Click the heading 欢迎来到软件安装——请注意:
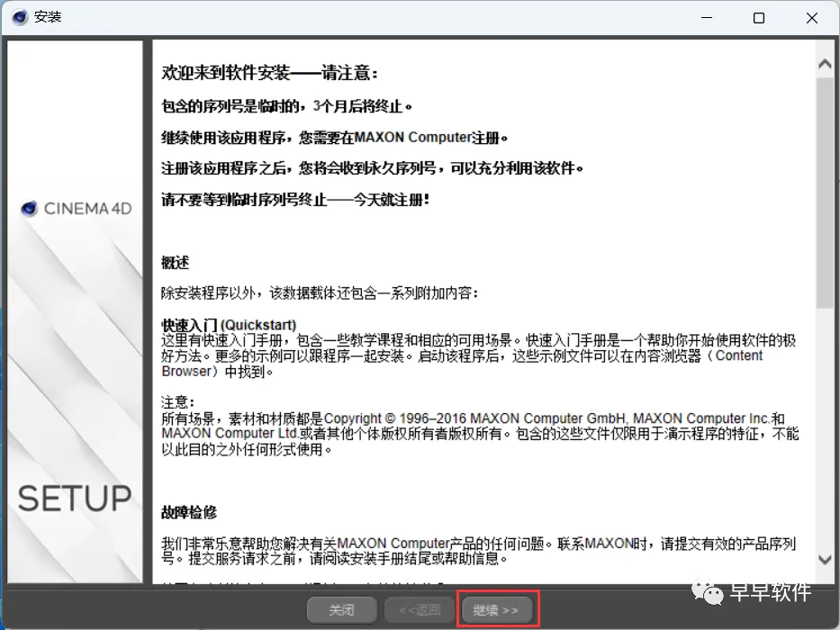This screenshot has height=630, width=840. (x=270, y=72)
